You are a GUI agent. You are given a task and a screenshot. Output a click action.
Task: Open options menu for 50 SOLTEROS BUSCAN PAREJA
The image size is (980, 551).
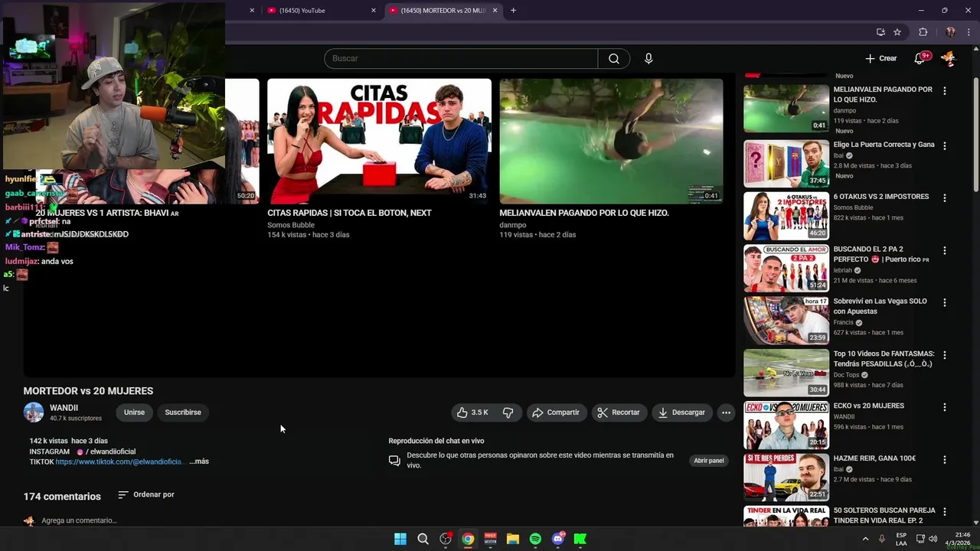pyautogui.click(x=945, y=512)
